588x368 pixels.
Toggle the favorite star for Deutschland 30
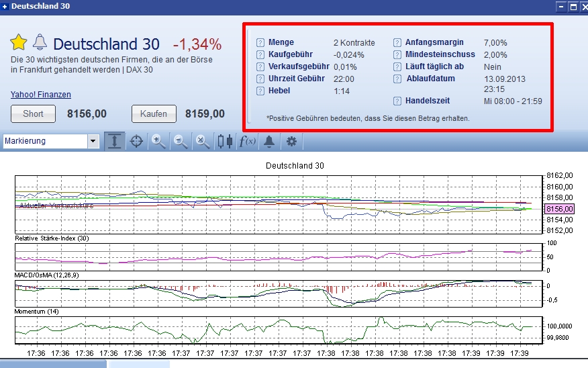click(x=18, y=42)
